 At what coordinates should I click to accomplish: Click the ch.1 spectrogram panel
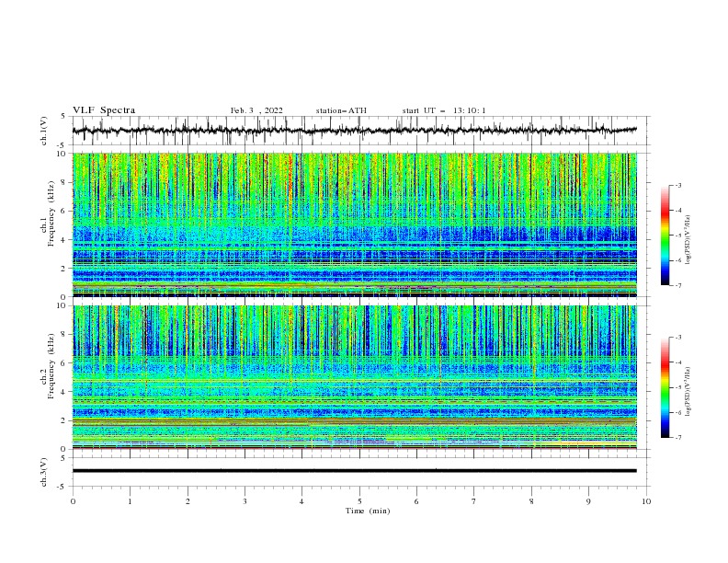pyautogui.click(x=354, y=224)
